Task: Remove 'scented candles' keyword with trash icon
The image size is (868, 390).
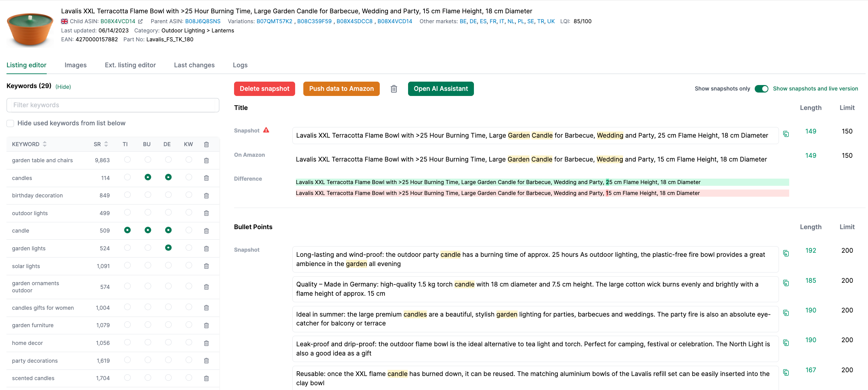Action: click(206, 378)
